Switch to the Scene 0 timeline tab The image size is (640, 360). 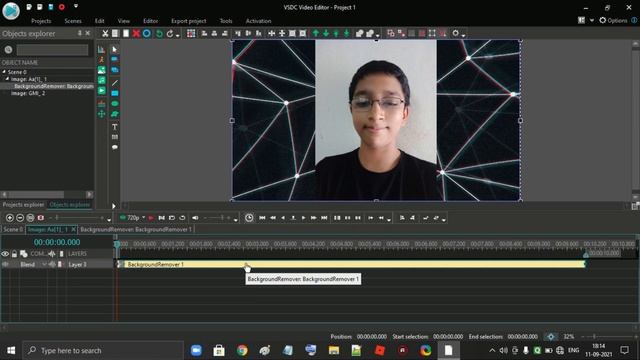(13, 229)
